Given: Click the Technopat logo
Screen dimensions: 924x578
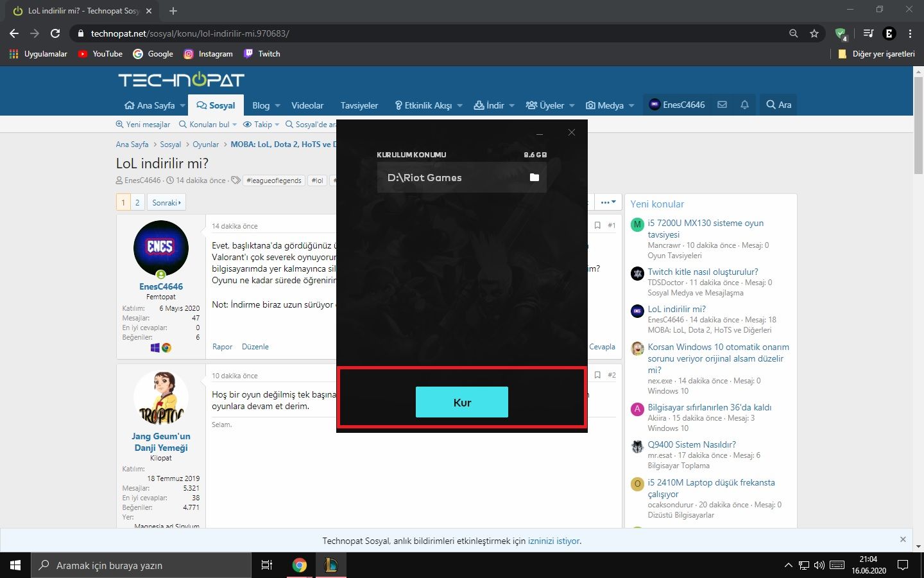Looking at the screenshot, I should click(x=181, y=80).
